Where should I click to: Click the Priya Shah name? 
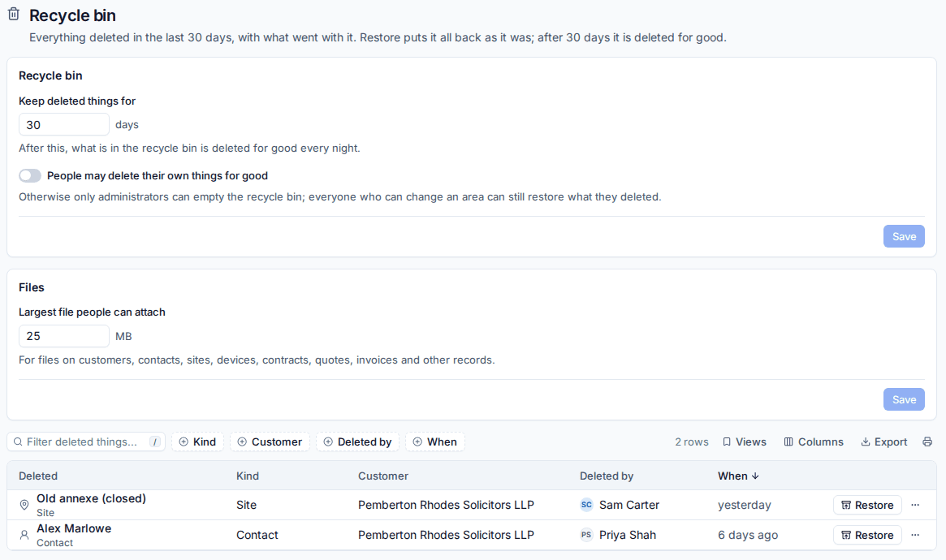pos(628,536)
